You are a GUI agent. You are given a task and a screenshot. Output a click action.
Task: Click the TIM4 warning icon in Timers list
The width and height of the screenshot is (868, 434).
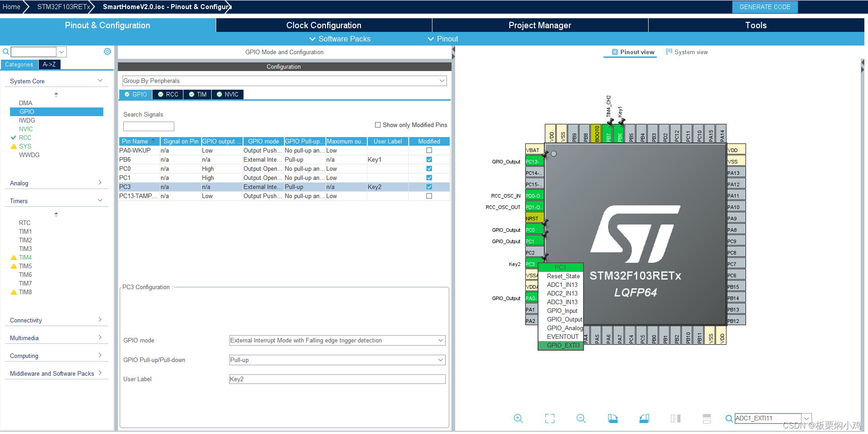coord(14,257)
